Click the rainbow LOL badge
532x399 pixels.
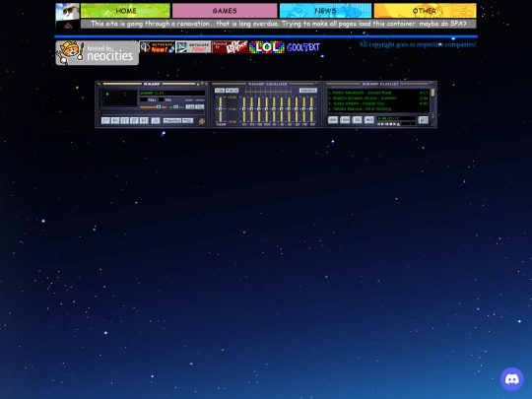point(267,47)
